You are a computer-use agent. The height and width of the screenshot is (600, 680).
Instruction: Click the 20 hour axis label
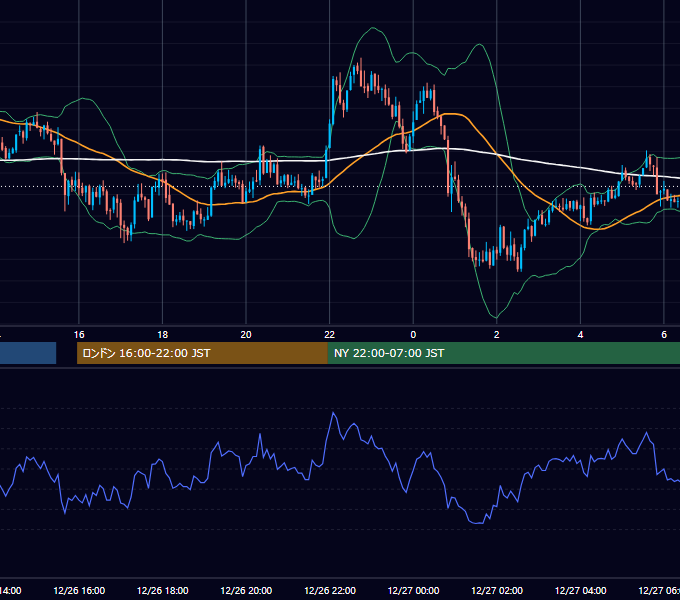coord(246,335)
